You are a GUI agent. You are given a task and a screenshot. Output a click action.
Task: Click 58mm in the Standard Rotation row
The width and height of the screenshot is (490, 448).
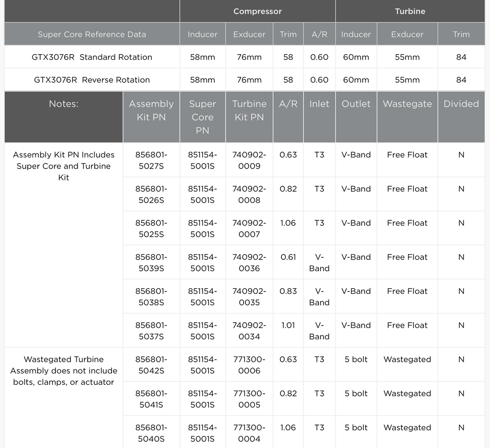click(x=202, y=57)
